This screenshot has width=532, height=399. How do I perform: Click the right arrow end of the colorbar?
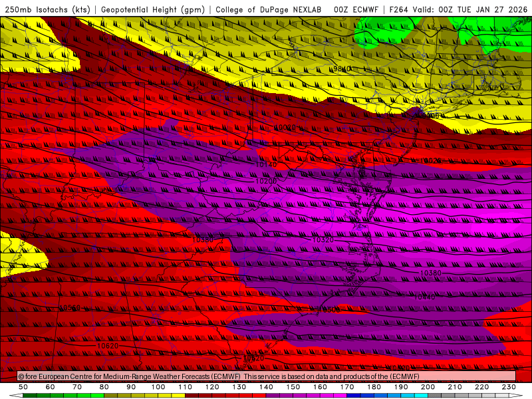pos(516,395)
